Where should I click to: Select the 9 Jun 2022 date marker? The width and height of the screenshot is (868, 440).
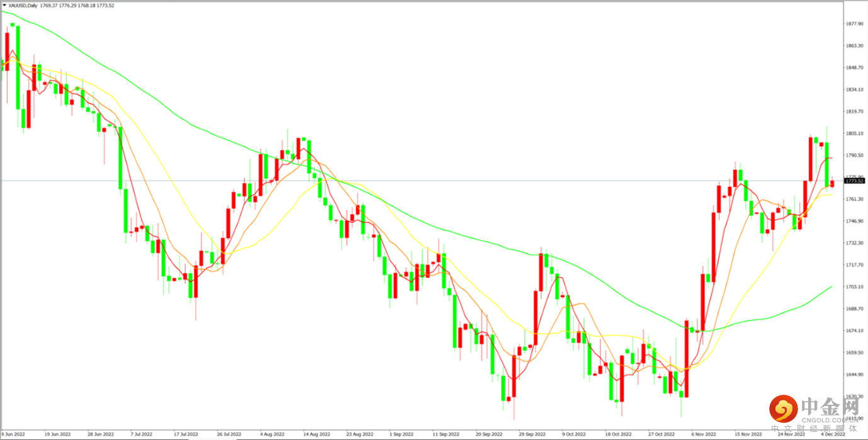pos(13,434)
